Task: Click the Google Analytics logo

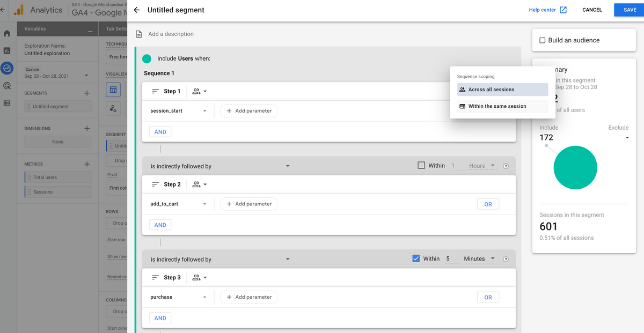Action: 19,10
